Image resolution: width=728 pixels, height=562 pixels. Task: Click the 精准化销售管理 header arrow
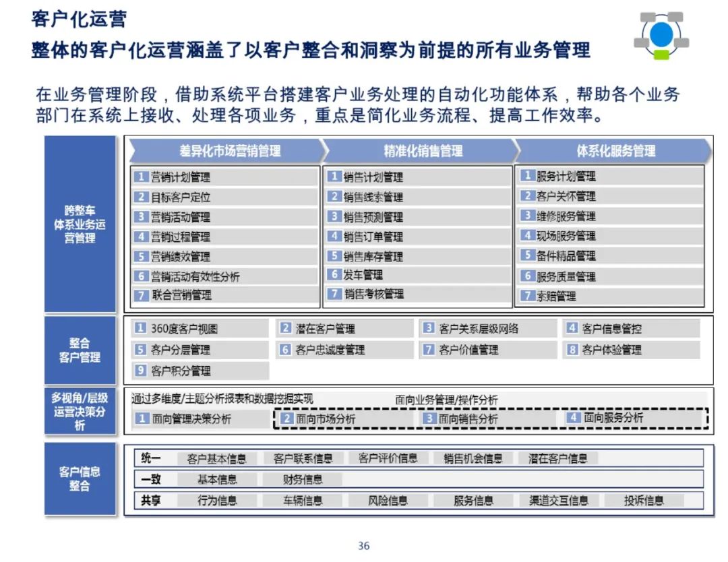(420, 151)
